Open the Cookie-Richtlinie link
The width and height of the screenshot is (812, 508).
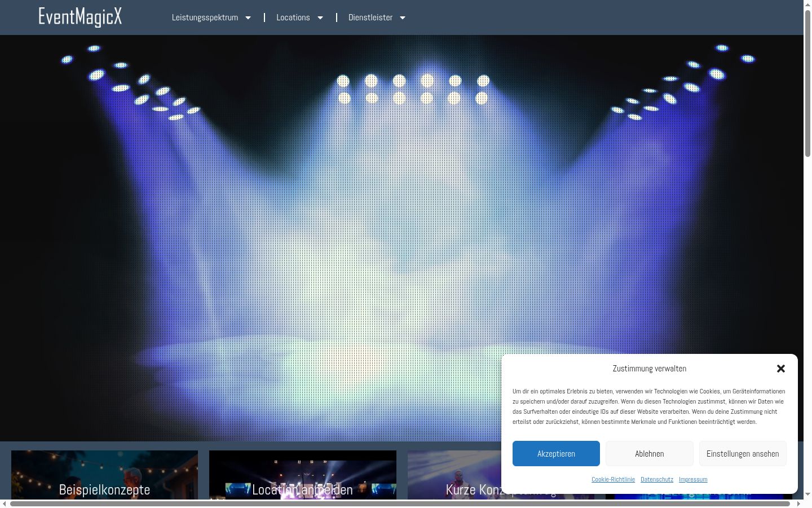pyautogui.click(x=613, y=479)
